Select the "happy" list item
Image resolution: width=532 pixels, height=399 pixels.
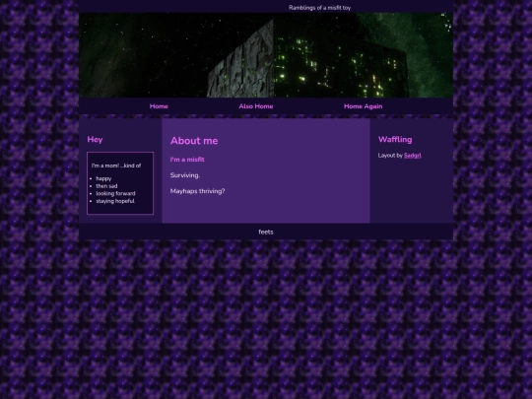pyautogui.click(x=103, y=178)
